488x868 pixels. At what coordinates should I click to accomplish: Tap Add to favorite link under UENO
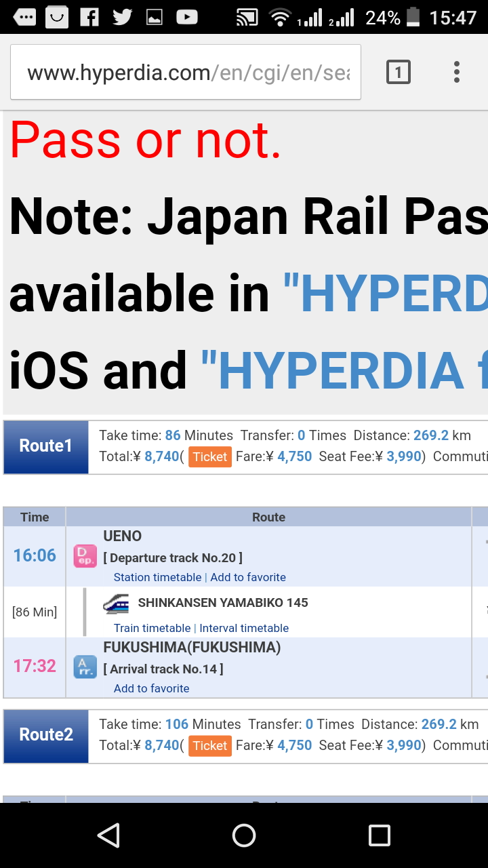(248, 577)
